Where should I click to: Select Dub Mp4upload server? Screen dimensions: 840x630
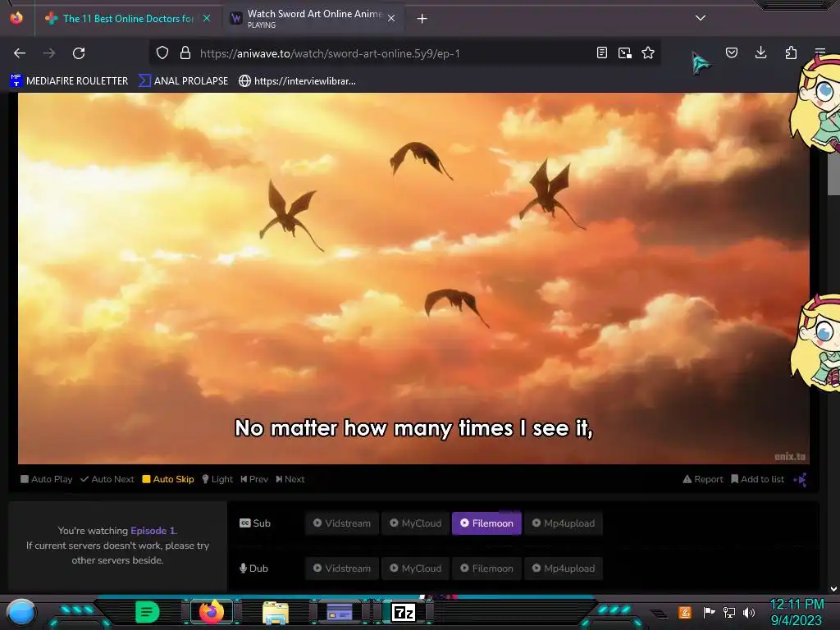pos(563,568)
